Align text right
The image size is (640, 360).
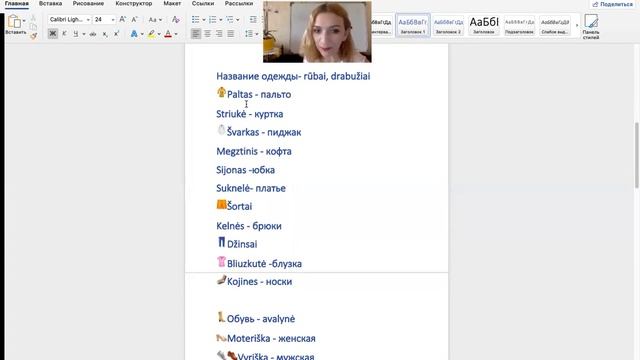point(219,34)
